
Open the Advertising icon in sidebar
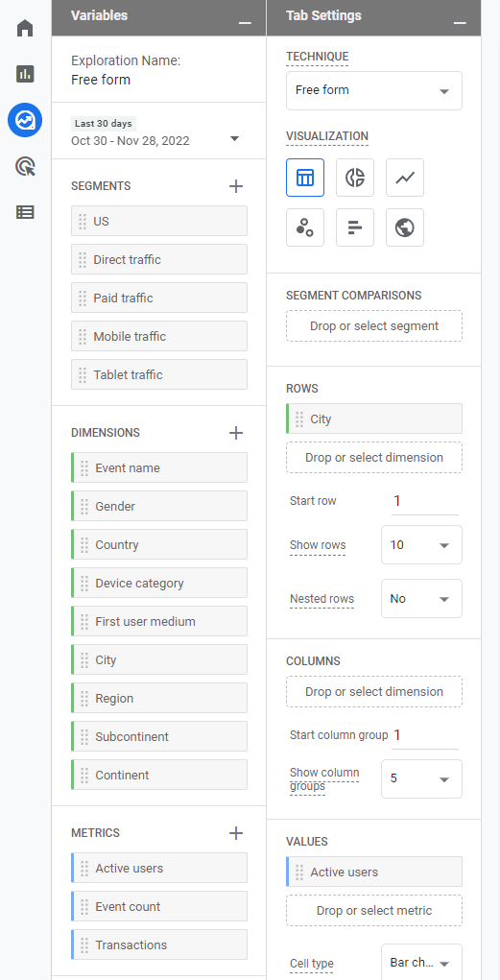[25, 166]
